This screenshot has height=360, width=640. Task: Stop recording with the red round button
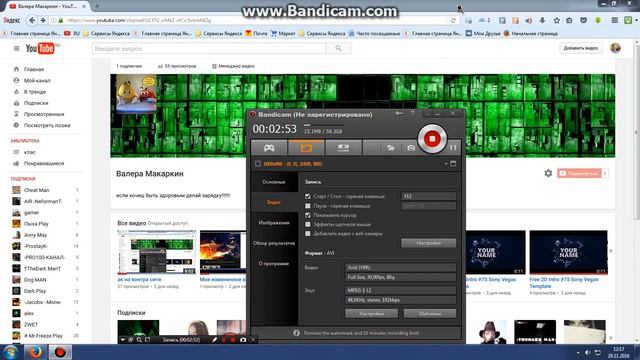(432, 139)
